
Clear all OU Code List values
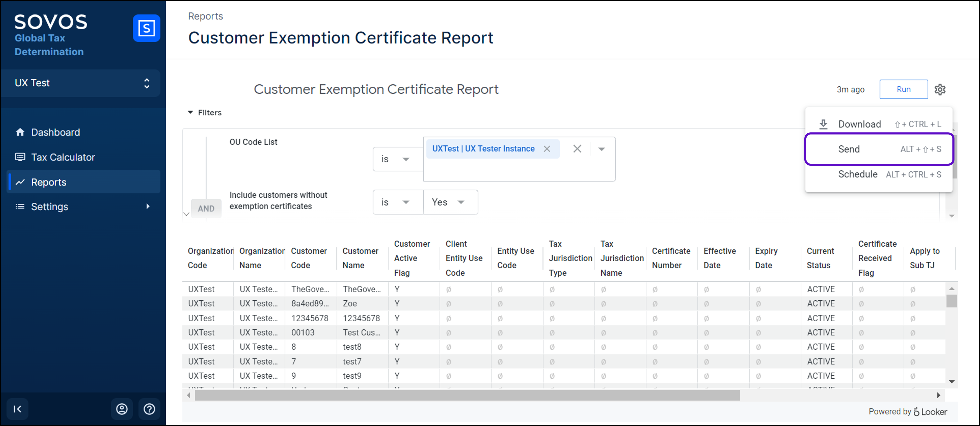coord(577,149)
